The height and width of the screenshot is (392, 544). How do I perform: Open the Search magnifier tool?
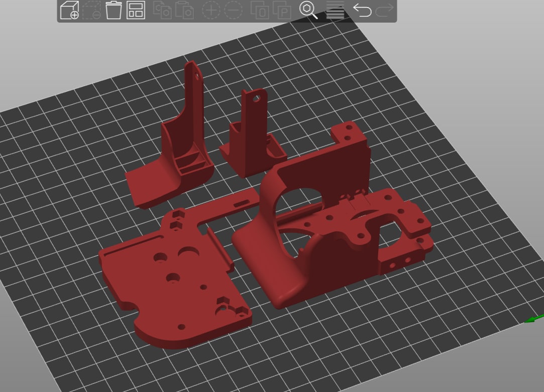coord(308,10)
